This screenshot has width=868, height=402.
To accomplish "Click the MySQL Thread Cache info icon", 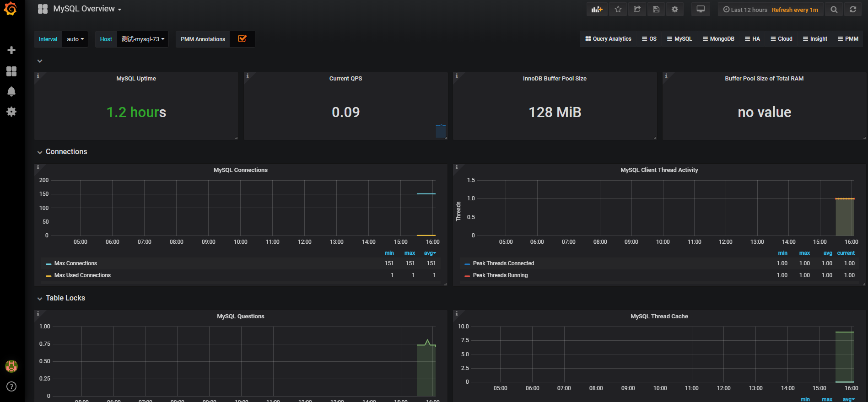I will 457,314.
